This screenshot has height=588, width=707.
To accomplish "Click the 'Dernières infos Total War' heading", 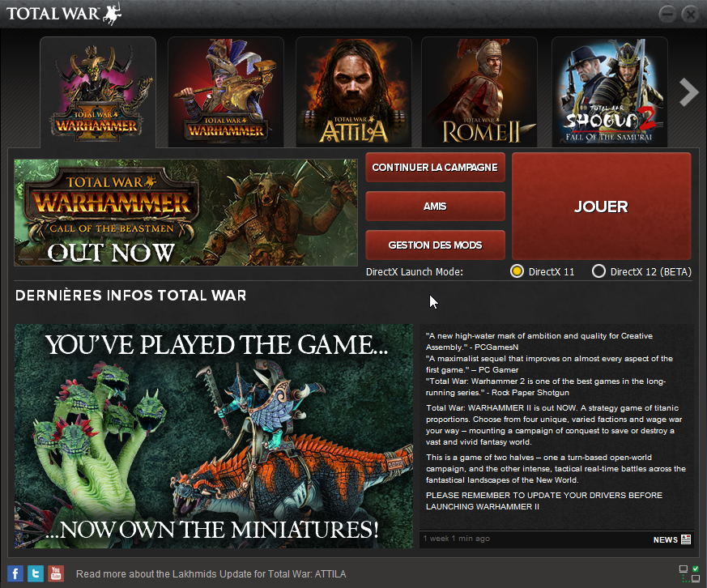I will click(130, 296).
